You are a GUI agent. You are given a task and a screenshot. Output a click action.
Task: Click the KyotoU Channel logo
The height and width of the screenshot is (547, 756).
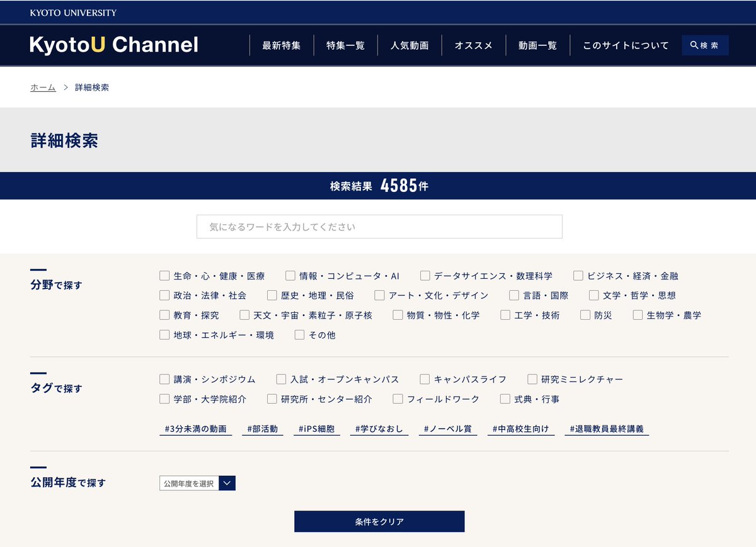[114, 45]
